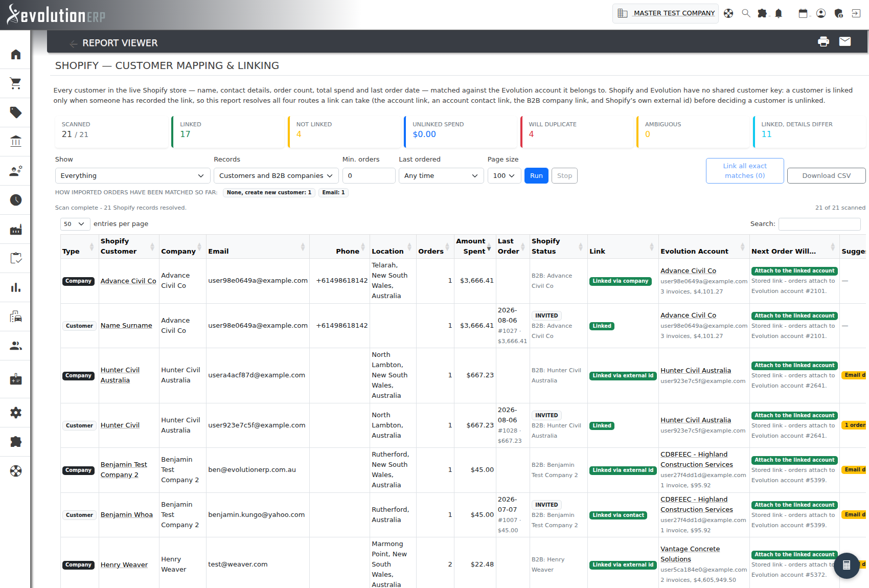Open Henry Weaver customer link
Screen dimensions: 869x588
tap(124, 564)
